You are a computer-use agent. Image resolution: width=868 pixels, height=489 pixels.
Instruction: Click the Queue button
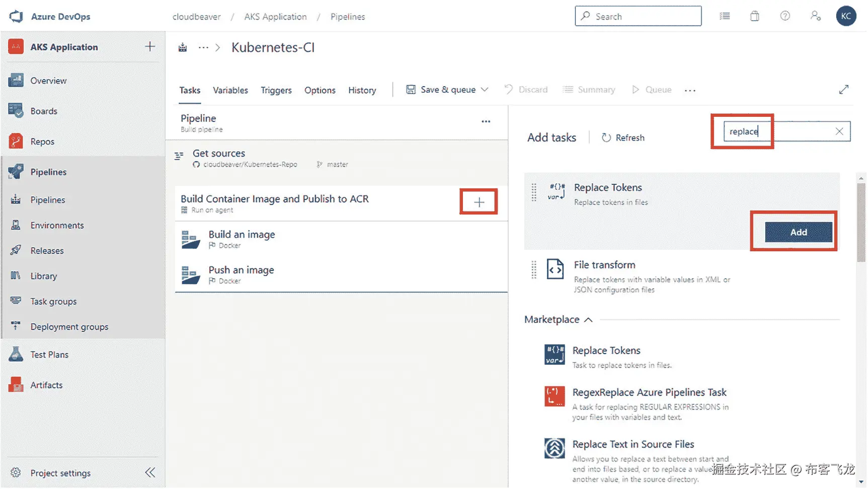pos(652,90)
